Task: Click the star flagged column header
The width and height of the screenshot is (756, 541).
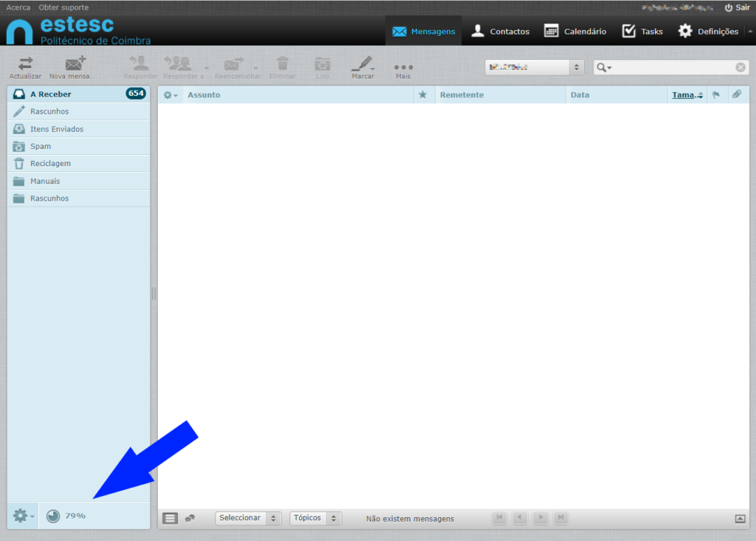Action: point(423,94)
